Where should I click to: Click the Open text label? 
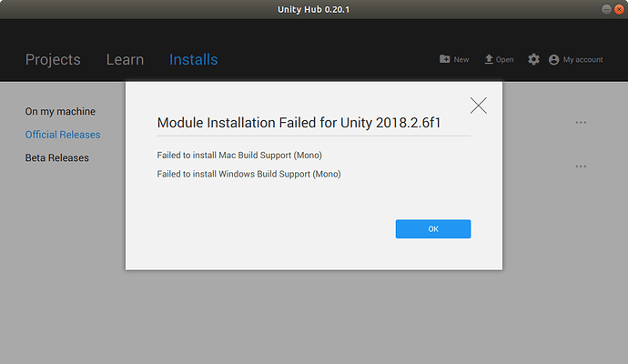click(x=505, y=60)
